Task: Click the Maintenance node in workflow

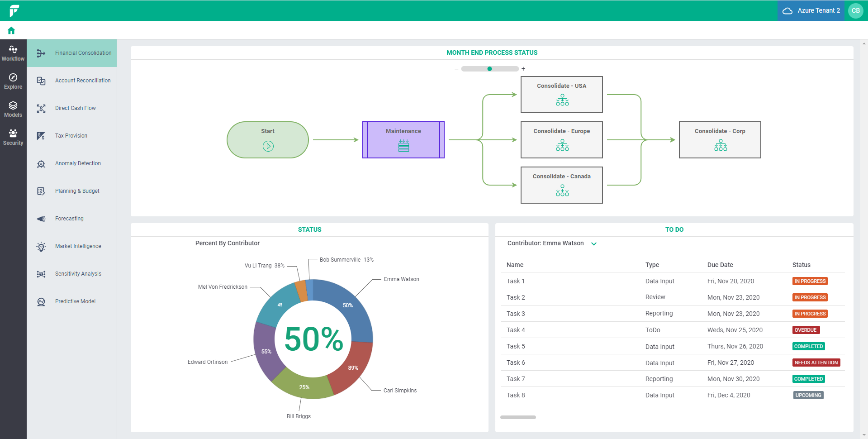Action: point(403,139)
